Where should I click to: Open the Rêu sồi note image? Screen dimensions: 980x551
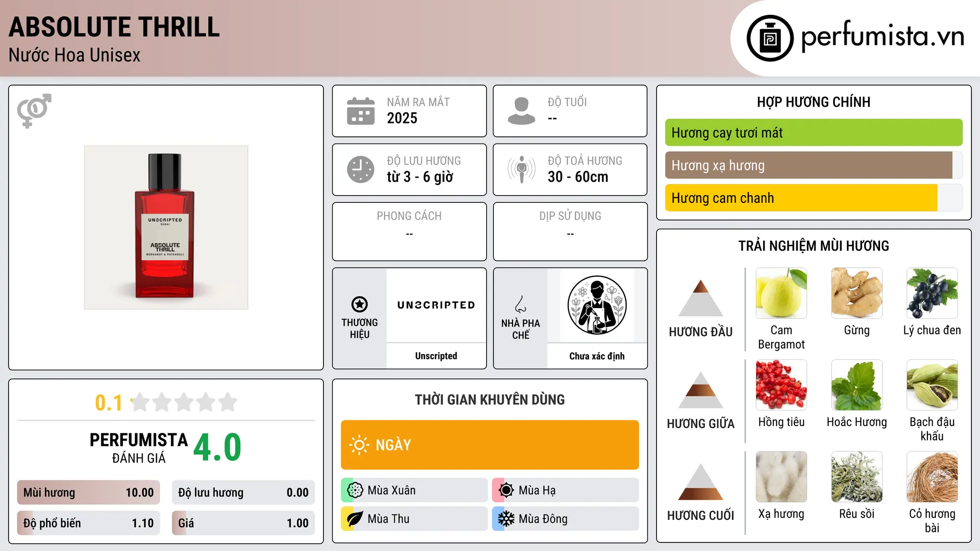[857, 477]
